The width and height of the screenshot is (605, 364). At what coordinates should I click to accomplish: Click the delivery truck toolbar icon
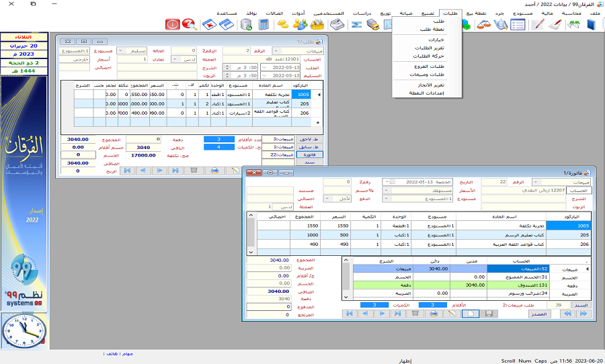point(372,25)
